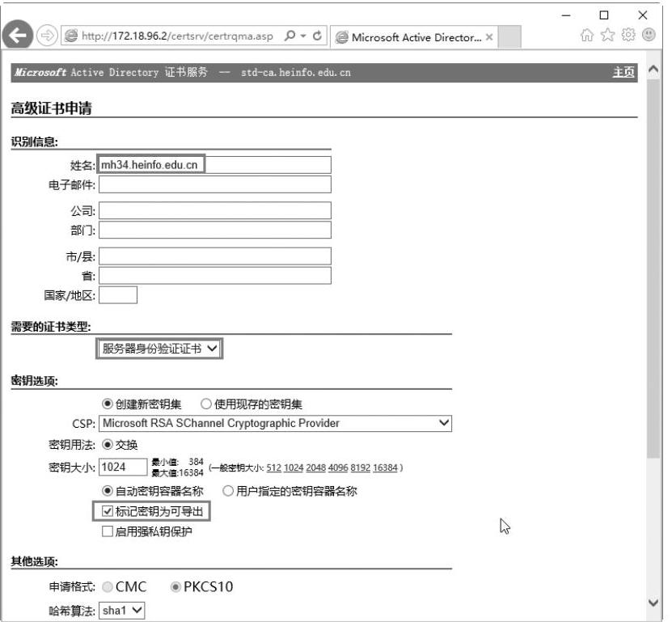Open the Tools gear icon
This screenshot has width=672, height=622.
click(x=628, y=35)
